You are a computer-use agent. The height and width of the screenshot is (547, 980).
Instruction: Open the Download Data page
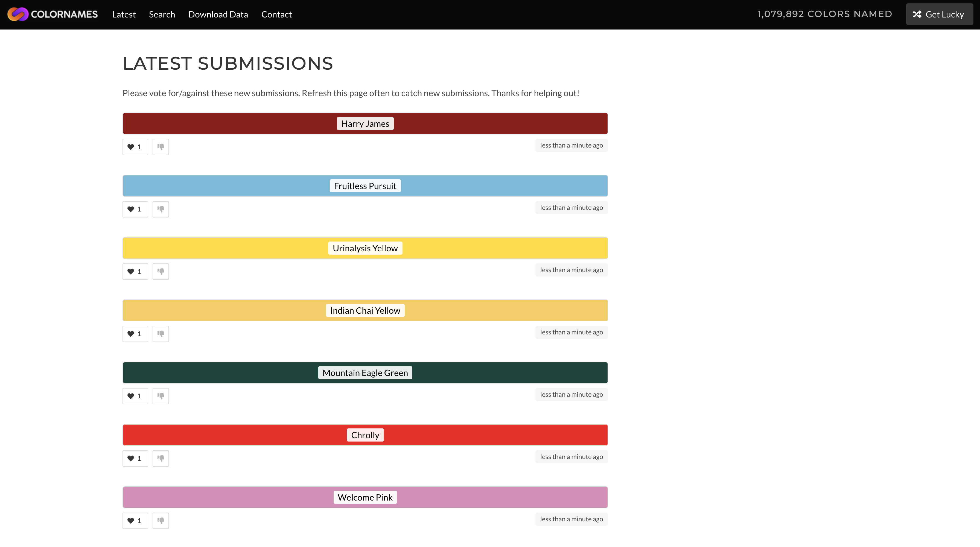(218, 14)
